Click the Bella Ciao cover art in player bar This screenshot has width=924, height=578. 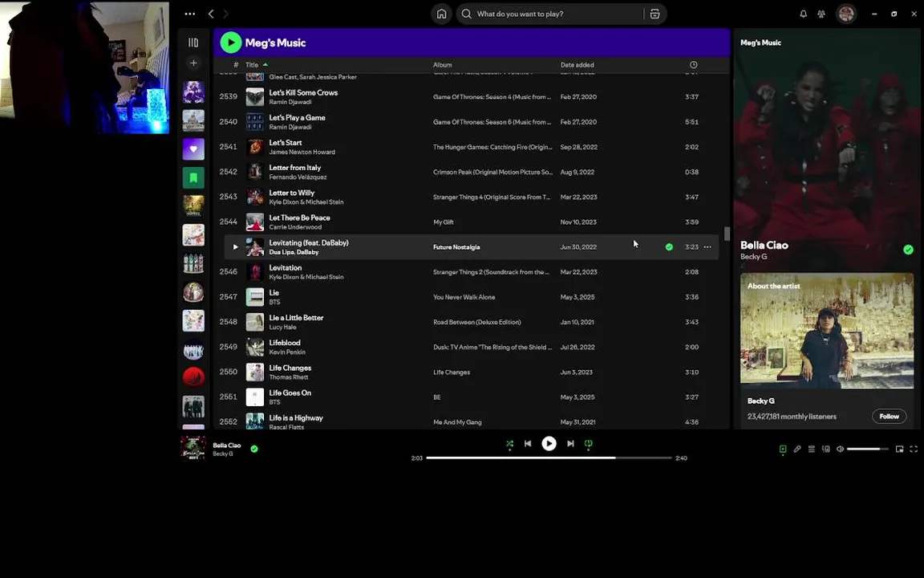point(193,448)
